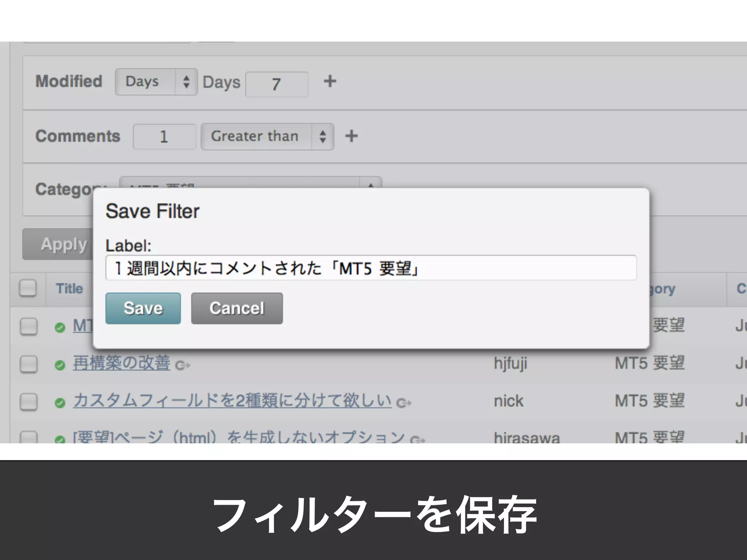Click the filter Label text field
The height and width of the screenshot is (560, 747).
click(x=371, y=268)
